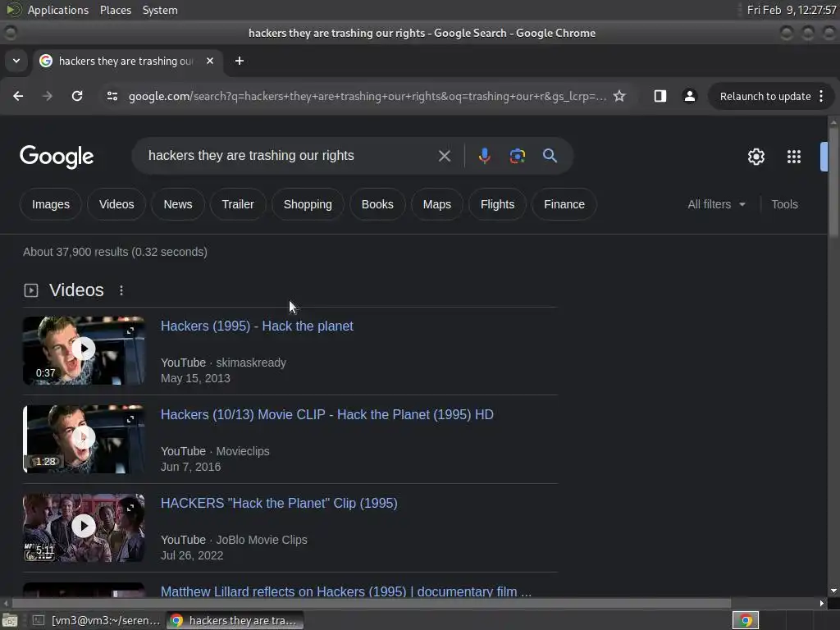Click the horizontal page scrollbar
Screen dimensions: 840x630
[x=372, y=603]
